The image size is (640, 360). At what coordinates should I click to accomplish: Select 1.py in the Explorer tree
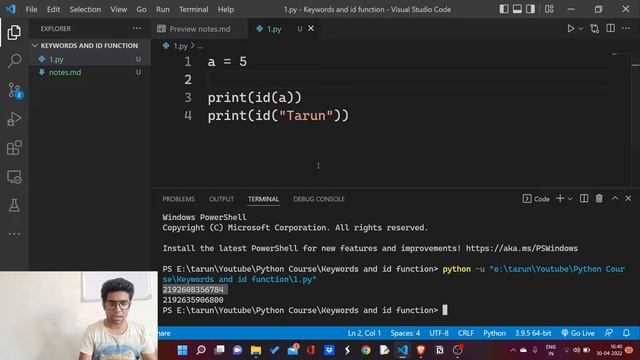(x=89, y=59)
